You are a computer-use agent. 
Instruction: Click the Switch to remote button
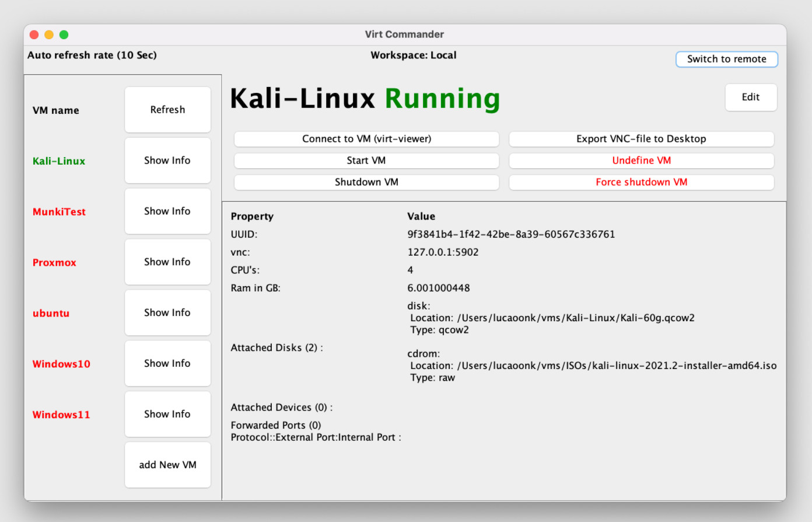pyautogui.click(x=726, y=59)
